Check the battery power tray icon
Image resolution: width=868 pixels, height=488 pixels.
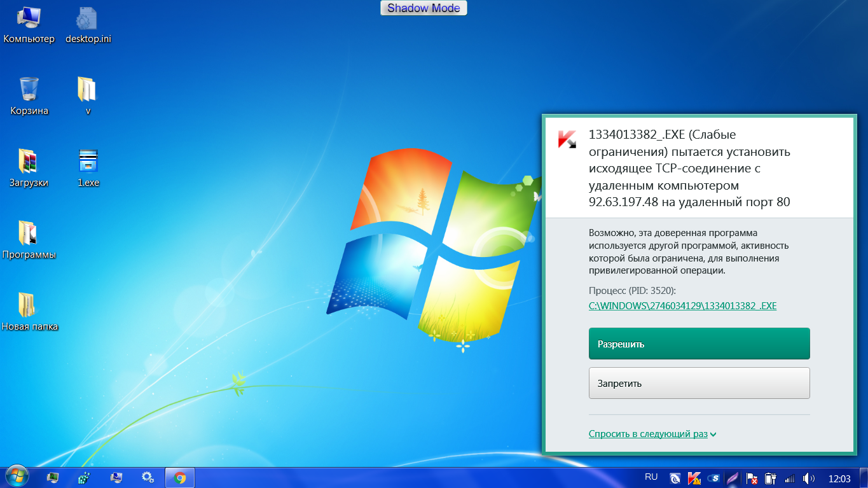[x=771, y=478]
